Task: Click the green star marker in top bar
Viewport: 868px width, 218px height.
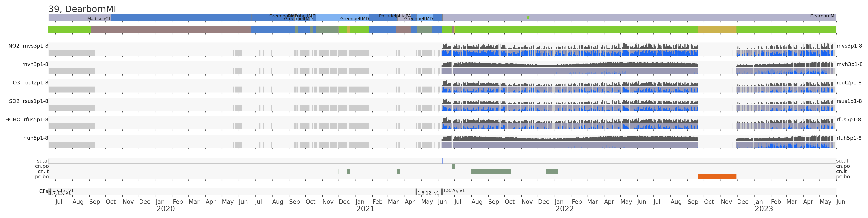Action: (x=528, y=17)
